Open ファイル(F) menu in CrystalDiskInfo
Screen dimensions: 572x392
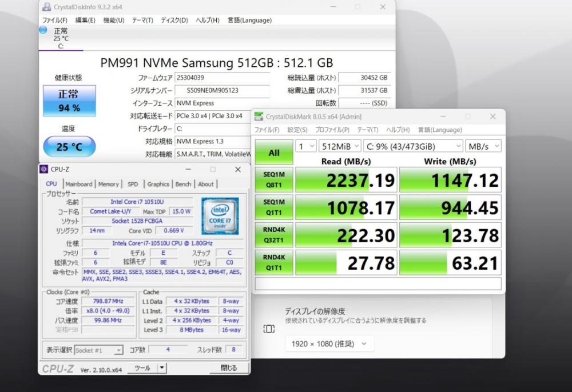pyautogui.click(x=55, y=21)
